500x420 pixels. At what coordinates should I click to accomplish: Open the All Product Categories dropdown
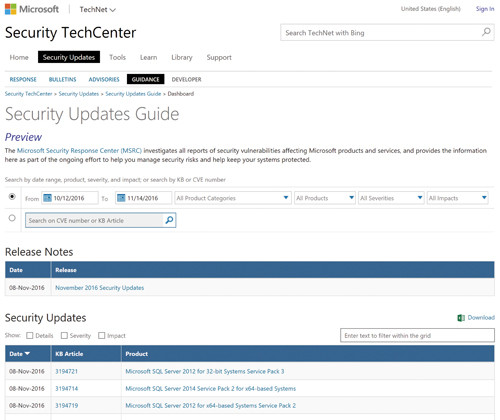(x=233, y=198)
